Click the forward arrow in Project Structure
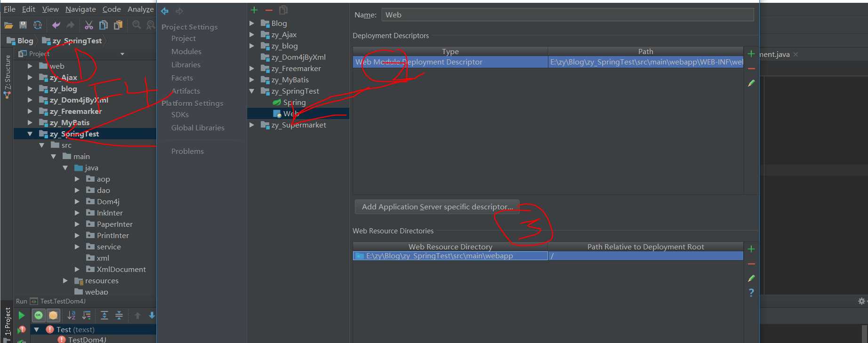The height and width of the screenshot is (343, 868). tap(179, 11)
